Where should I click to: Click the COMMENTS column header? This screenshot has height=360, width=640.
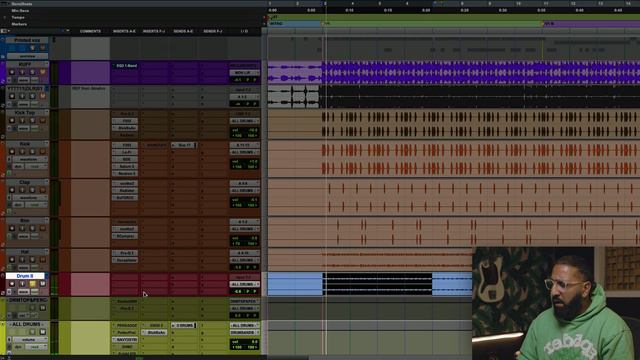tap(90, 31)
